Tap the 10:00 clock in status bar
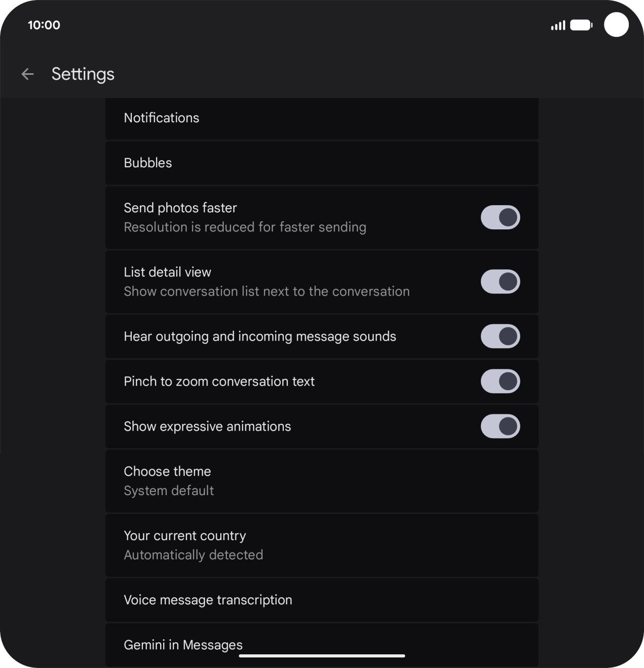Image resolution: width=644 pixels, height=668 pixels. [44, 25]
